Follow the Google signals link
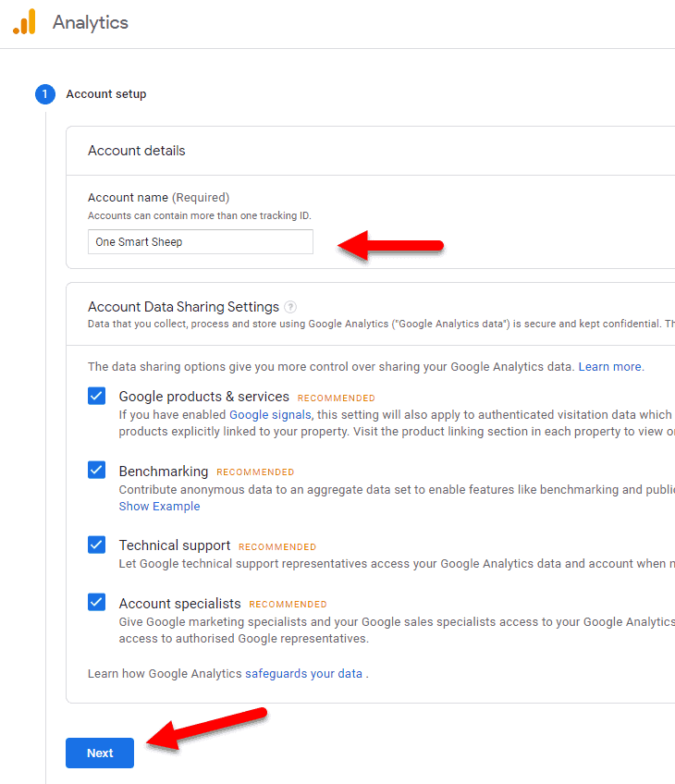The image size is (675, 784). click(x=270, y=414)
